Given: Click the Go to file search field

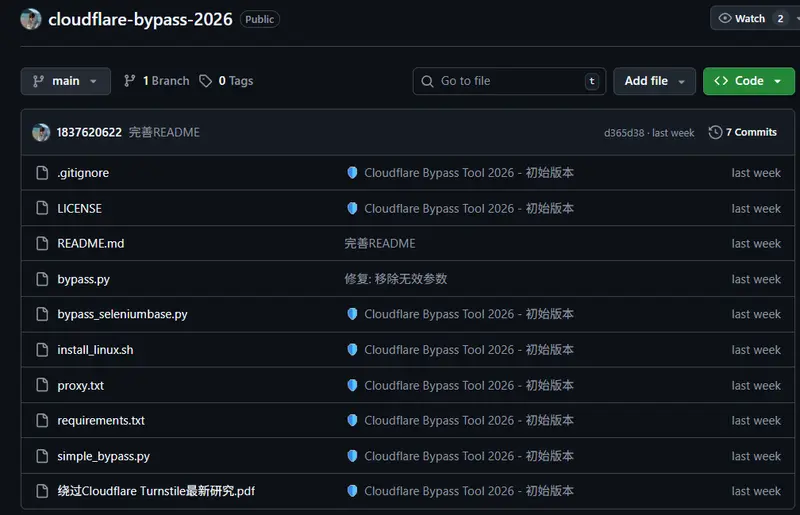Looking at the screenshot, I should tap(509, 81).
